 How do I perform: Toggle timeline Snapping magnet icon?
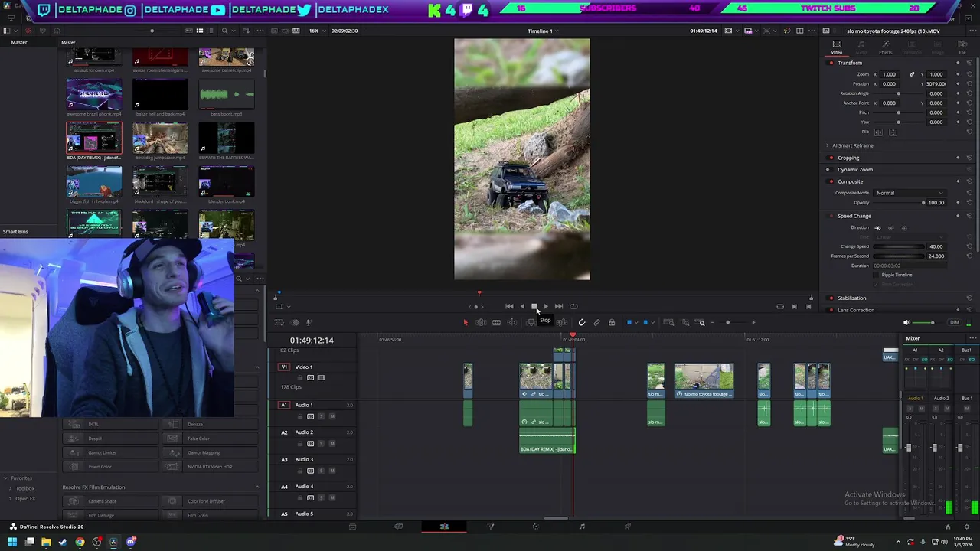(582, 322)
